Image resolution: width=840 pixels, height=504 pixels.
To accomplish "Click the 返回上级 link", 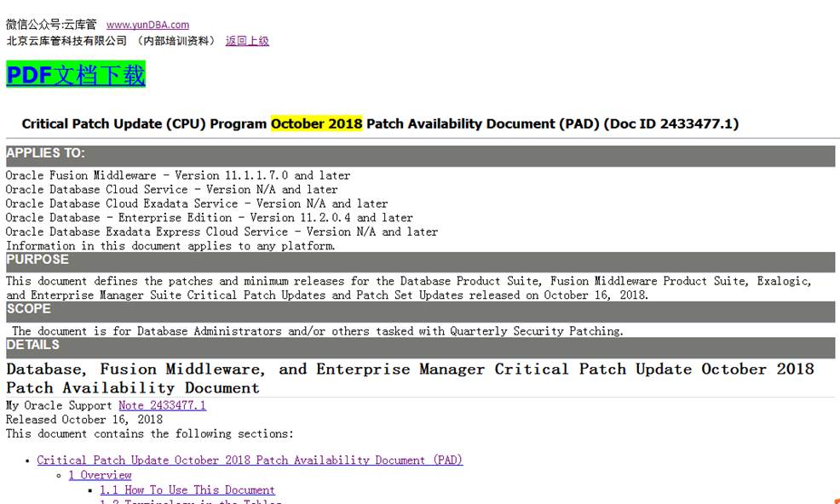I will (247, 41).
